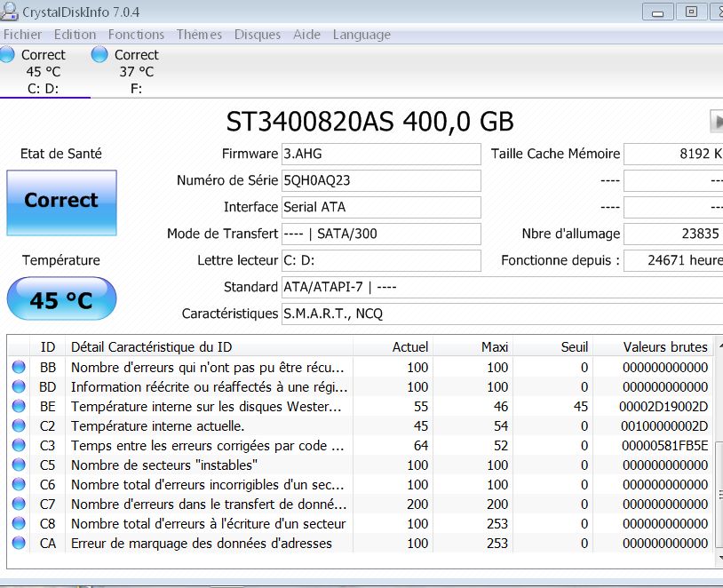Viewport: 723px width, 588px height.
Task: Click the status orb in row C7
Action: pyautogui.click(x=19, y=505)
